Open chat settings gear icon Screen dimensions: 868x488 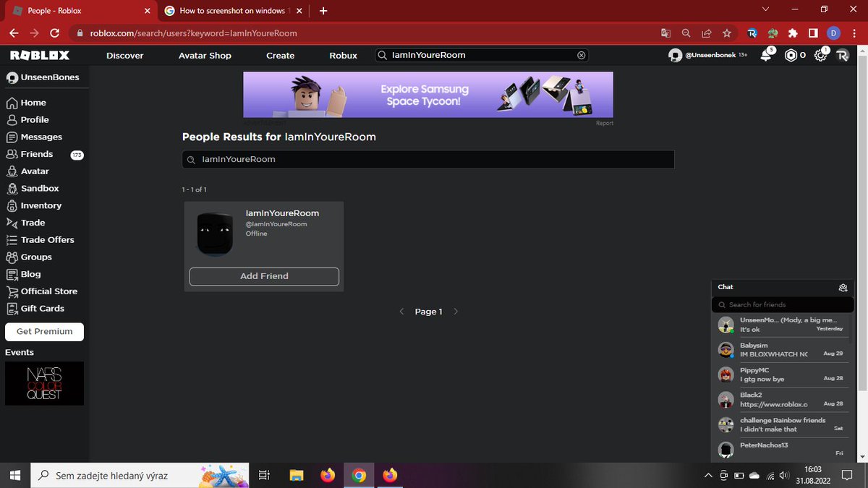(843, 288)
